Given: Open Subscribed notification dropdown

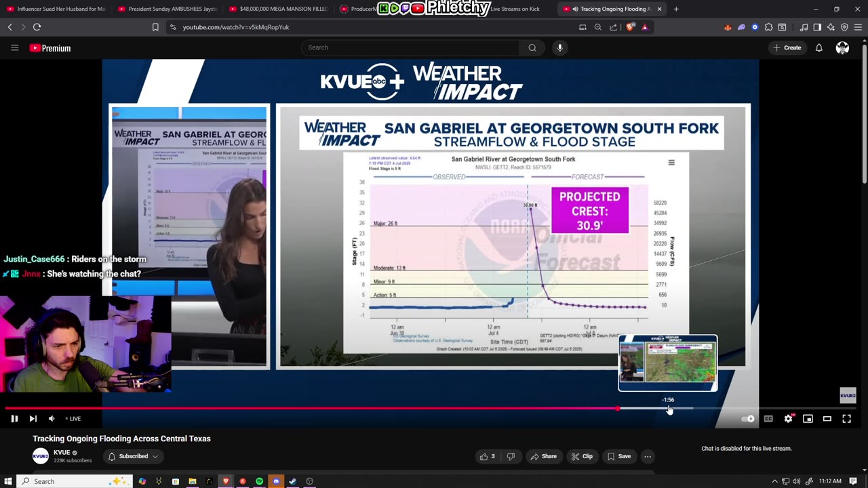Looking at the screenshot, I should pyautogui.click(x=133, y=456).
